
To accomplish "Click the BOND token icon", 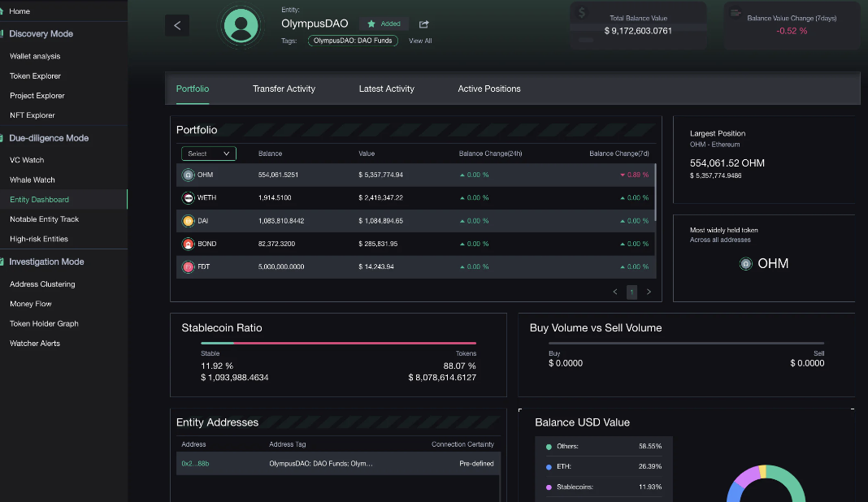I will click(x=188, y=244).
